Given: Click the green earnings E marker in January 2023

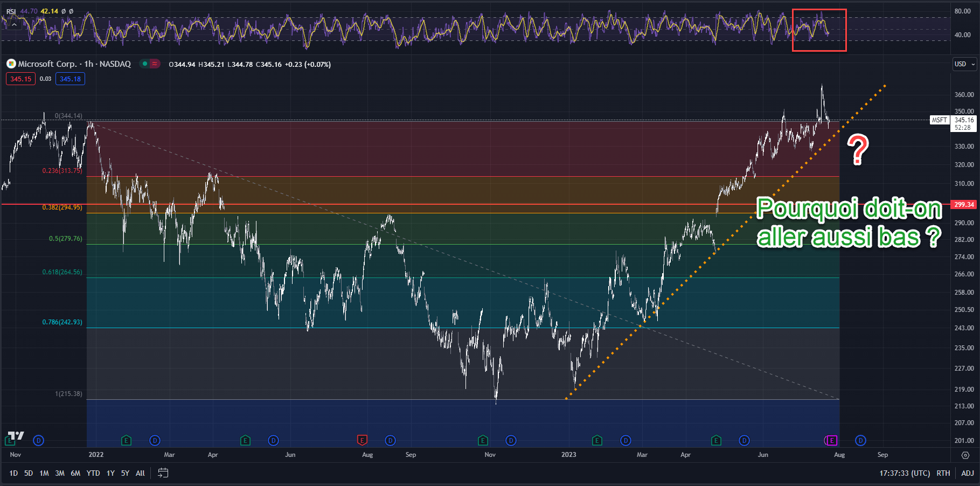Looking at the screenshot, I should click(597, 440).
